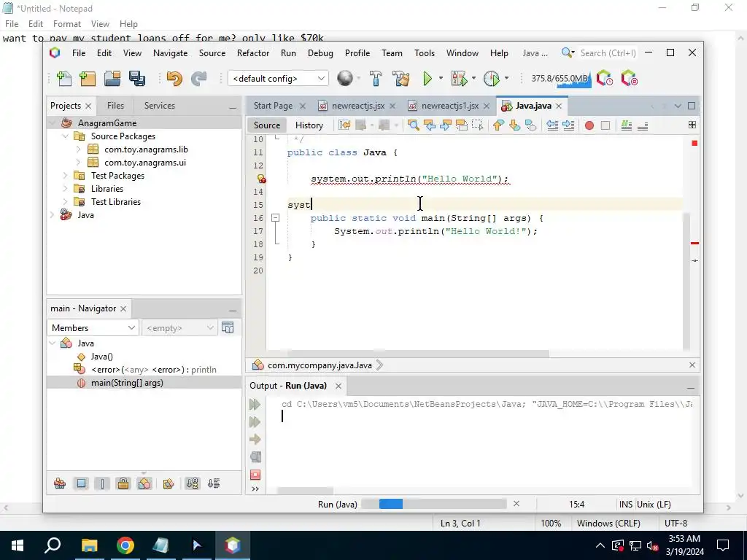Collapse the Source Packages node
The image size is (747, 560).
point(65,136)
